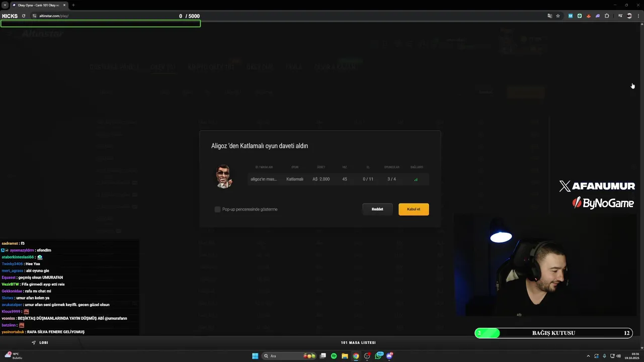This screenshot has height=362, width=644.
Task: Translate this page icon in address bar
Action: 549,16
